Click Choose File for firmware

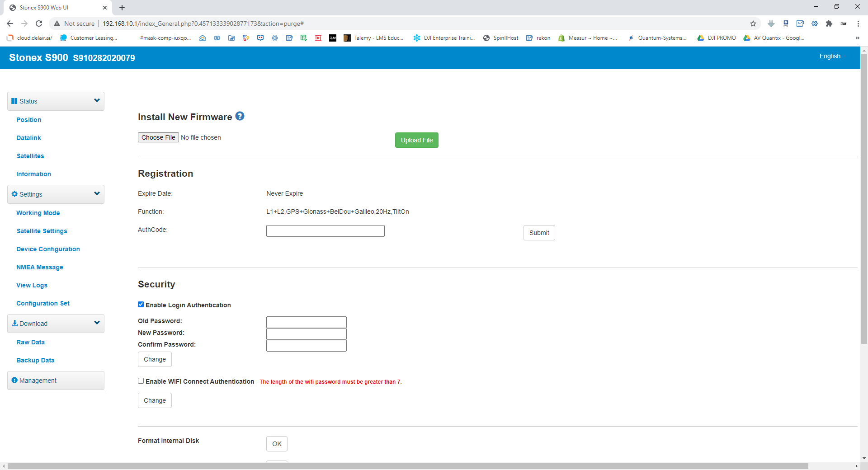coord(158,137)
